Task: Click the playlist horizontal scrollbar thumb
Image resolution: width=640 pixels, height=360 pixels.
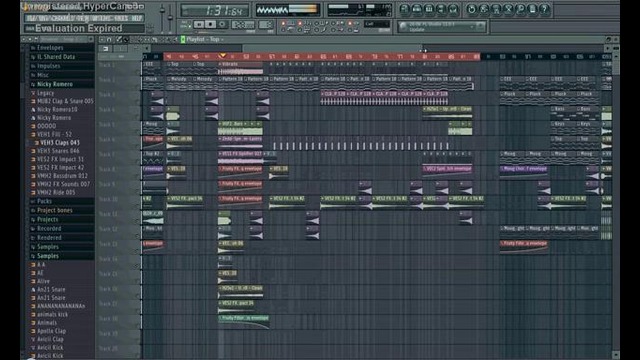Action: (333, 48)
